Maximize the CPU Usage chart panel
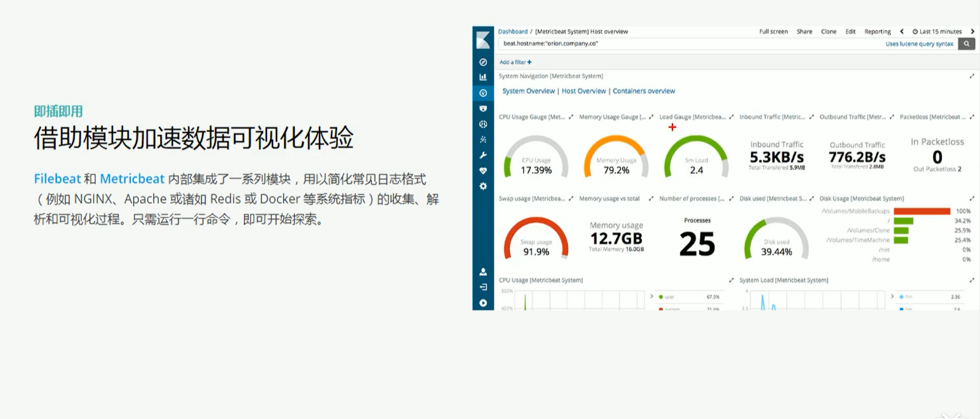Image resolution: width=980 pixels, height=419 pixels. (731, 280)
